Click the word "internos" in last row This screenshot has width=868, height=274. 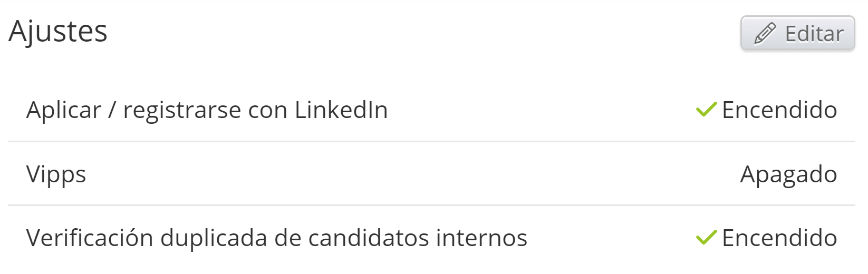coord(481,238)
